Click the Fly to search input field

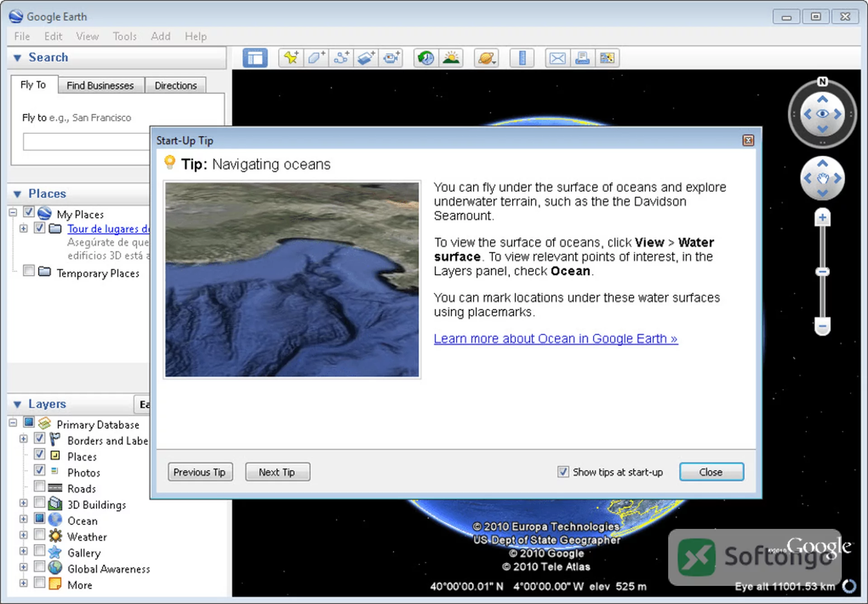pos(87,142)
